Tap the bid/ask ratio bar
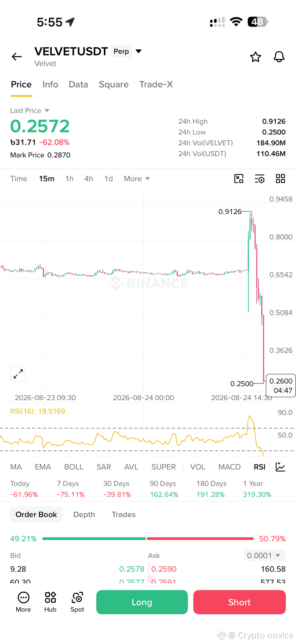This screenshot has height=644, width=296. [x=148, y=538]
